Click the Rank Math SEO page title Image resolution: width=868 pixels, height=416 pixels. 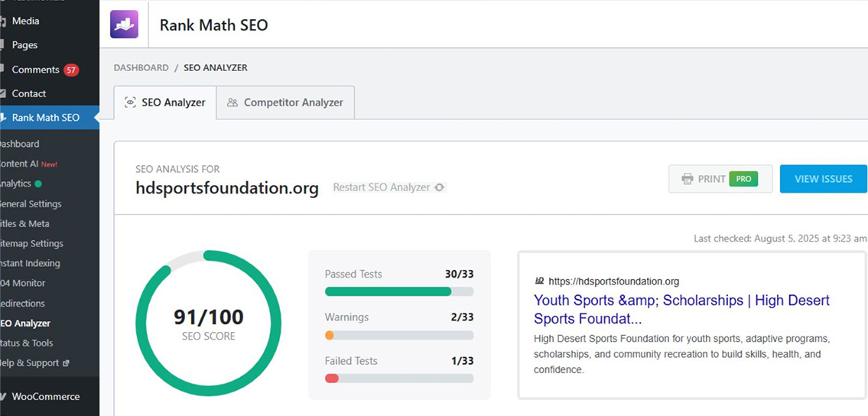click(213, 25)
